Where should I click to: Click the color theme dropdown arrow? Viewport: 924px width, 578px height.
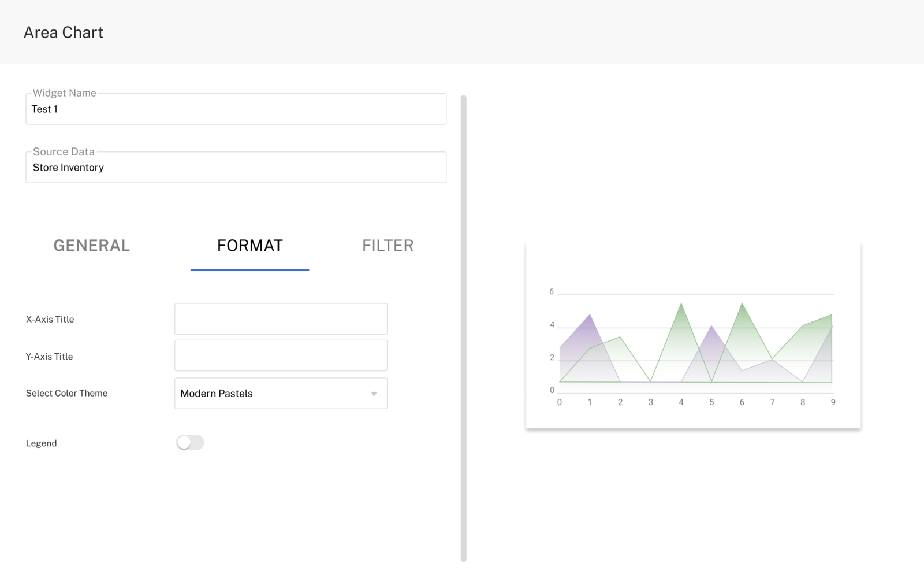374,394
